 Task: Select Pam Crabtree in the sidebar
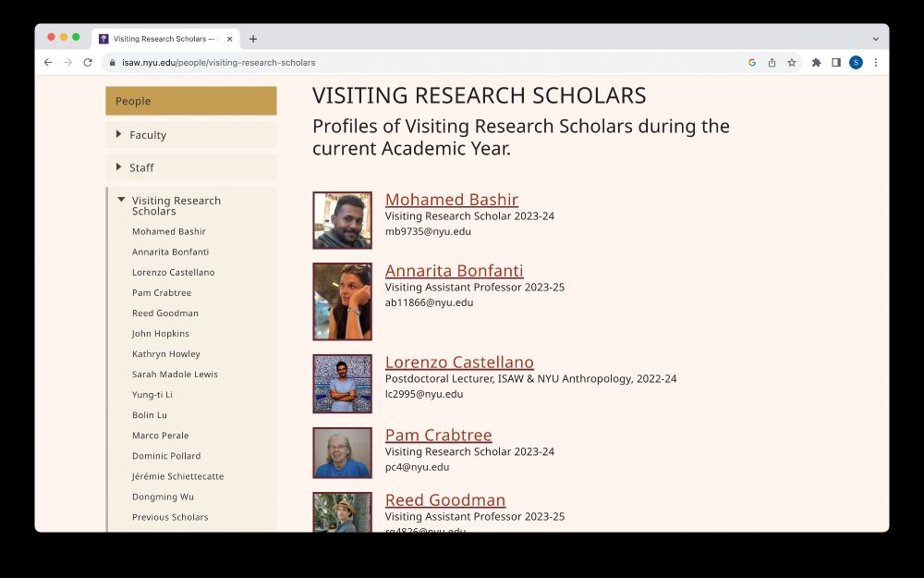click(x=162, y=292)
